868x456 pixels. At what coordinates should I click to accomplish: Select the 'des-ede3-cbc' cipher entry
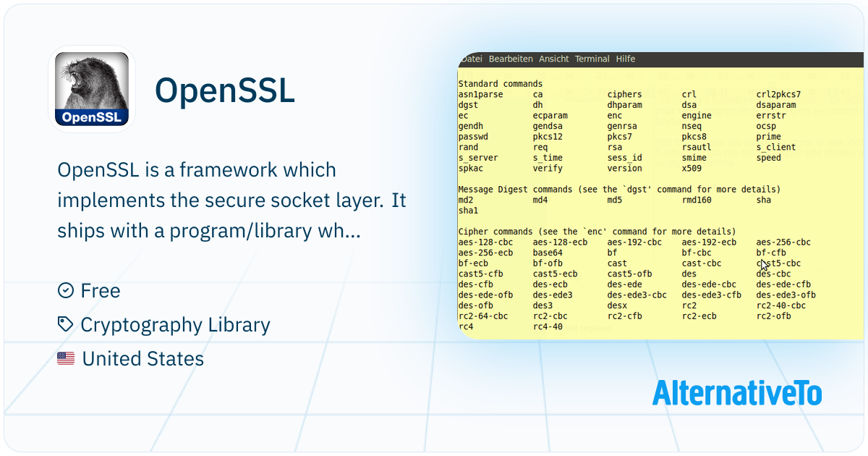click(637, 295)
